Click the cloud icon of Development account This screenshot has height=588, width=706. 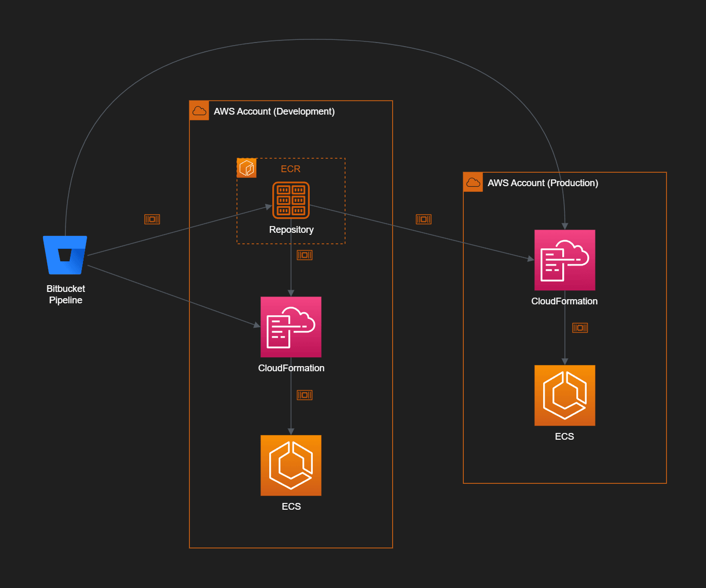tap(199, 110)
